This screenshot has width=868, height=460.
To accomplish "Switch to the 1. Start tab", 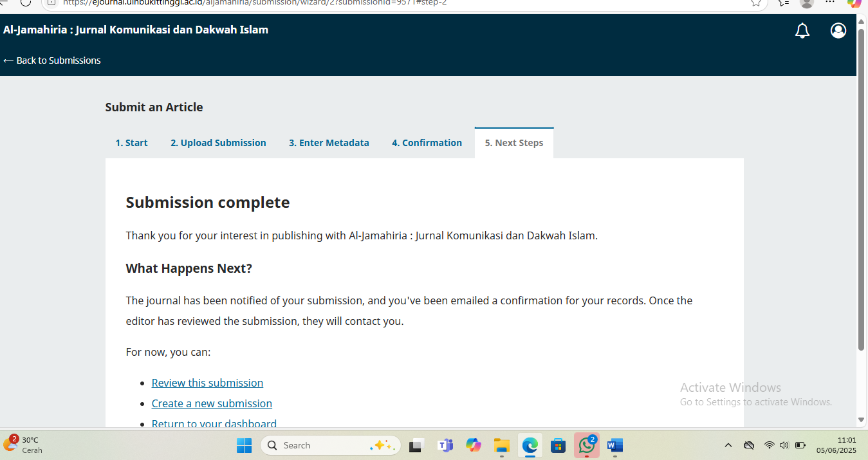I will click(131, 143).
